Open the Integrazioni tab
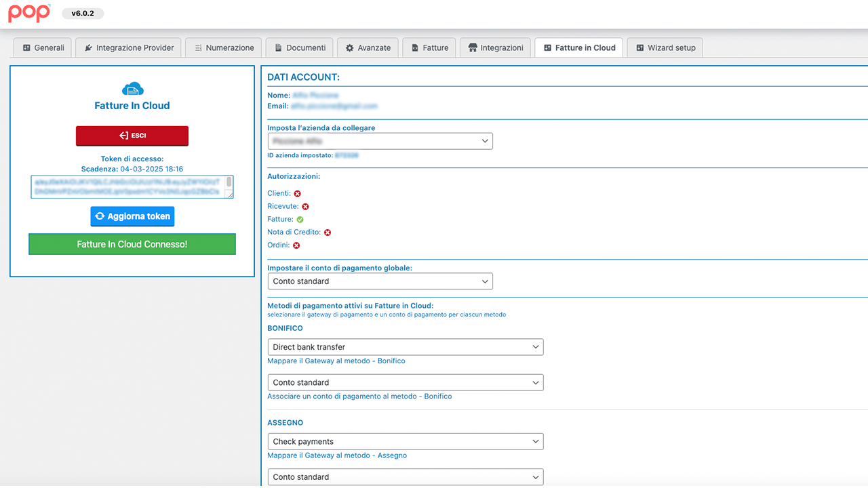This screenshot has width=868, height=488. pos(495,47)
